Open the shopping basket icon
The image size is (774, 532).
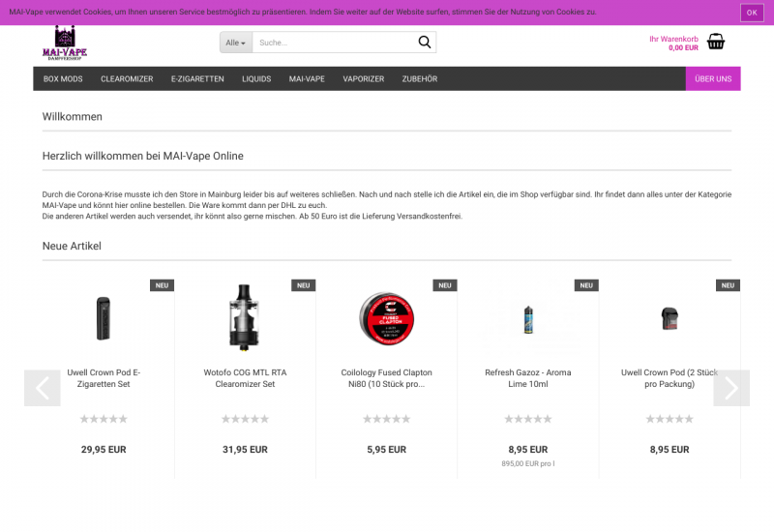click(716, 42)
